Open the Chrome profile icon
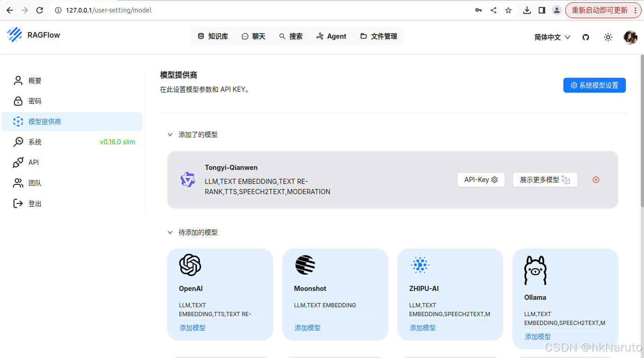This screenshot has width=644, height=358. click(x=556, y=10)
